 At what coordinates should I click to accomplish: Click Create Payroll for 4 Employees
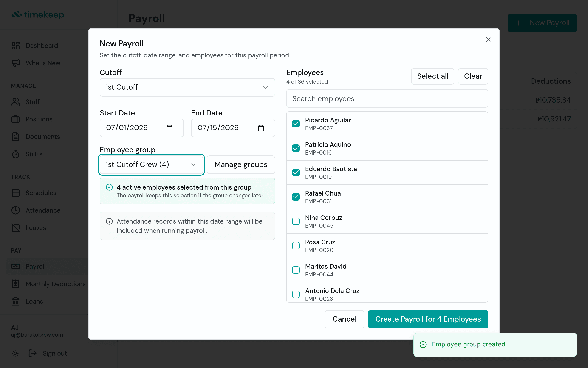point(428,319)
